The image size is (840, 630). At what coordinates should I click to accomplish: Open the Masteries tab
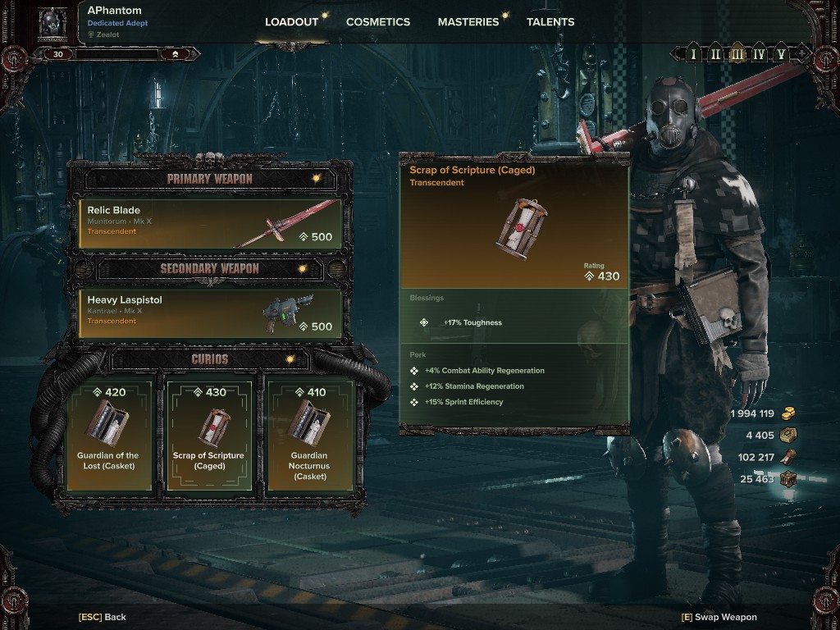tap(468, 22)
